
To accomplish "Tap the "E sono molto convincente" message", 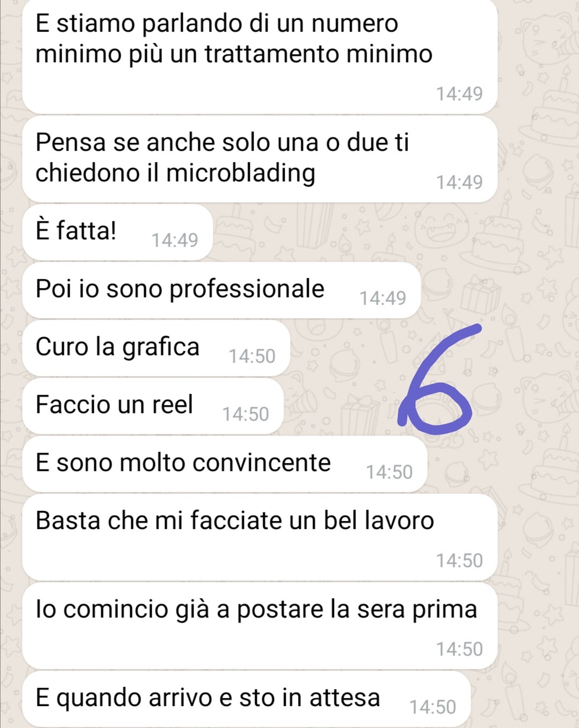I will point(225,464).
